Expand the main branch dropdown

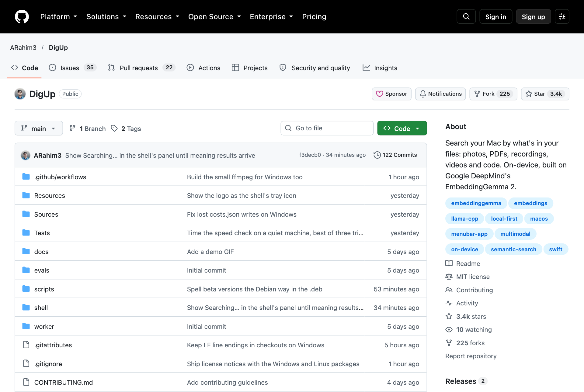point(39,128)
